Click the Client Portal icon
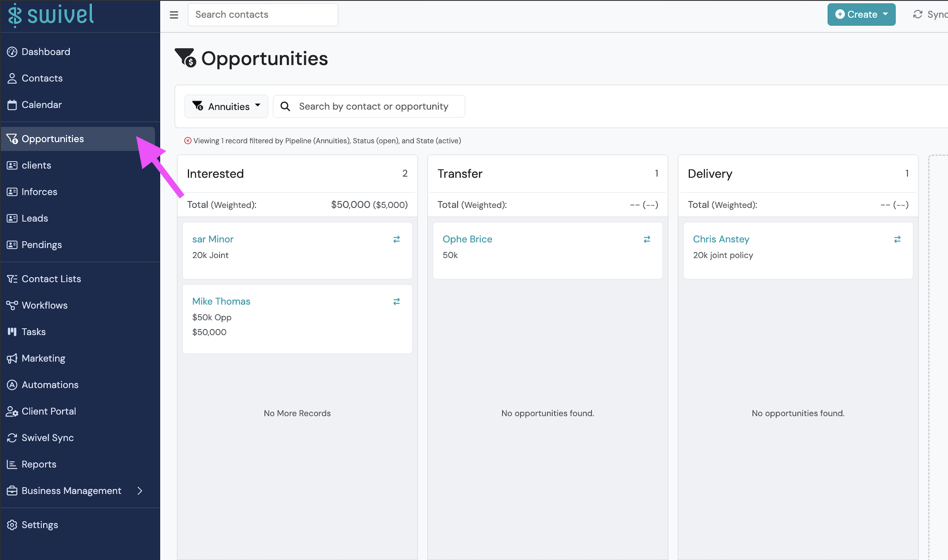Image resolution: width=948 pixels, height=560 pixels. [12, 411]
